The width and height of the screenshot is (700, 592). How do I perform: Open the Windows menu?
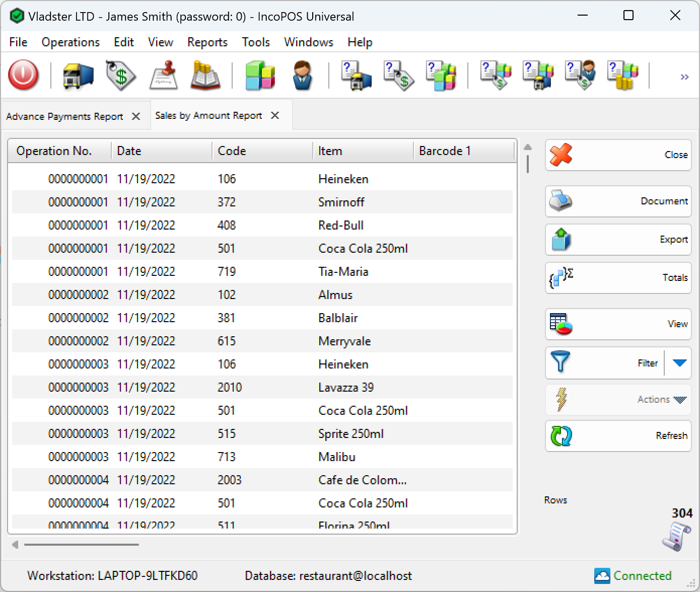click(309, 42)
